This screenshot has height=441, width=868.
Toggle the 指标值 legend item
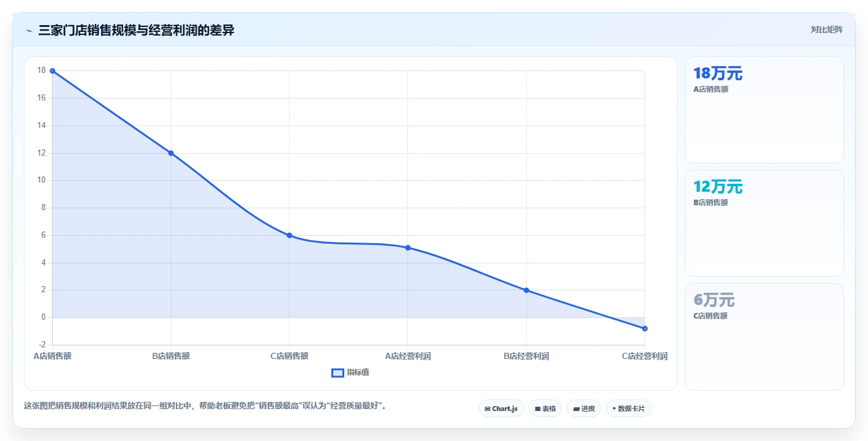(x=350, y=372)
